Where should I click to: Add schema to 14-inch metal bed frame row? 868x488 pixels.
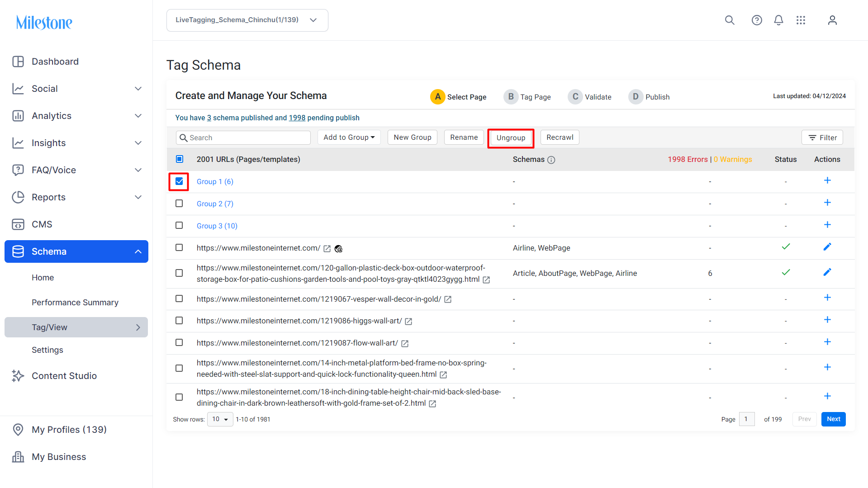[827, 367]
